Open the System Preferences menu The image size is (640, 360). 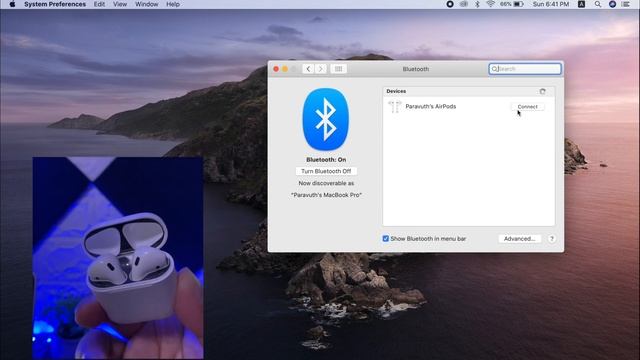tap(55, 4)
